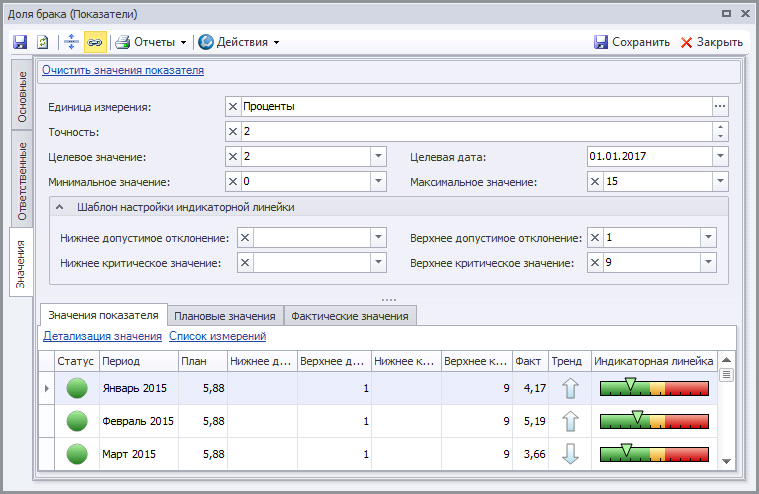Click the blue floppy save icon in toolbar
The width and height of the screenshot is (759, 494).
click(20, 42)
